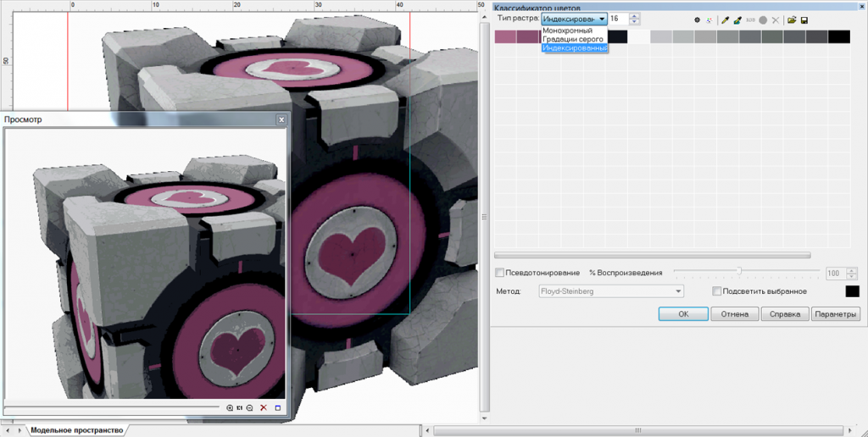
Task: Click the vertical scrollbar down arrow
Action: tap(484, 418)
